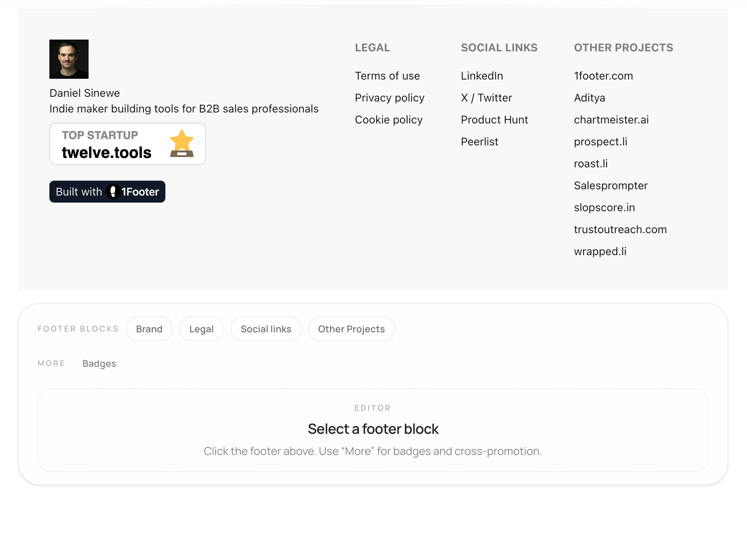This screenshot has width=747, height=560.
Task: Click the 1Footer footprint logo icon
Action: (x=113, y=192)
